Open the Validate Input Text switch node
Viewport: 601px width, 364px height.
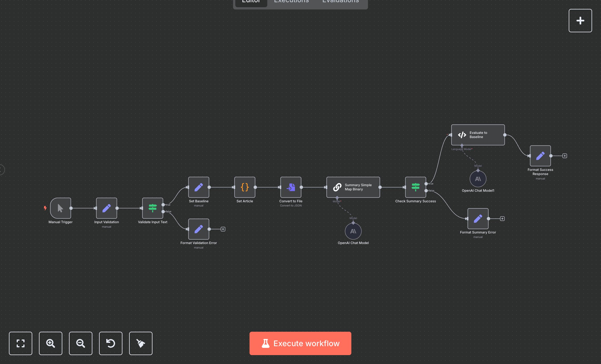pyautogui.click(x=152, y=208)
